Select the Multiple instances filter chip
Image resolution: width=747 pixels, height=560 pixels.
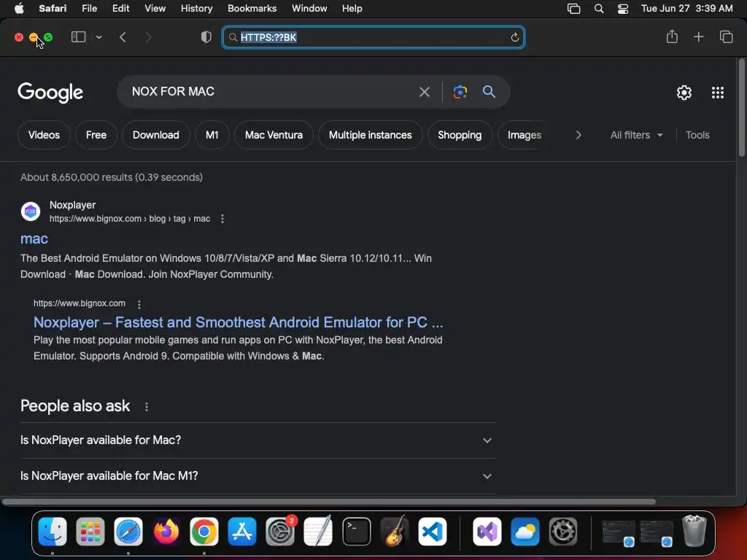[x=370, y=135]
